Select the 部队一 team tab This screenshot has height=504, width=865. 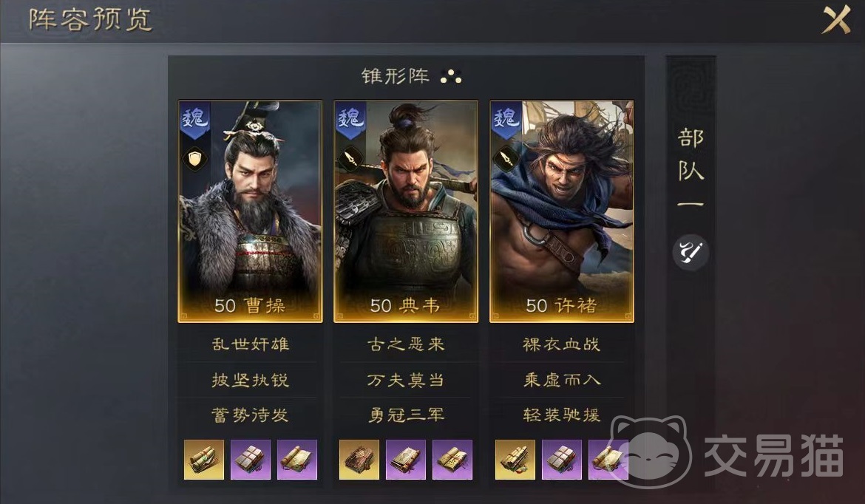click(691, 168)
